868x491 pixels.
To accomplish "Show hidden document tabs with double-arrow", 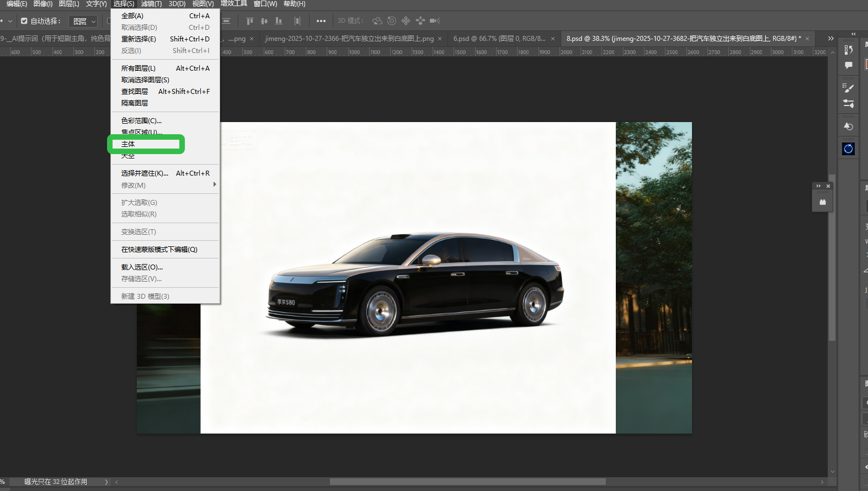I will 830,39.
